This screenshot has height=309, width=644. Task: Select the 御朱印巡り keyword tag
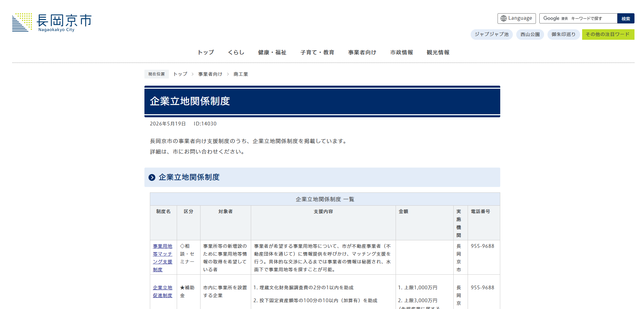coord(563,34)
